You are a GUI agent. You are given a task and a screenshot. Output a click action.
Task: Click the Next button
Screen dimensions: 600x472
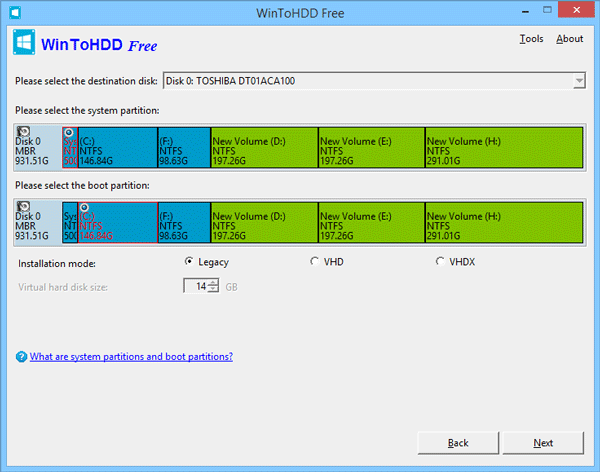pos(543,443)
